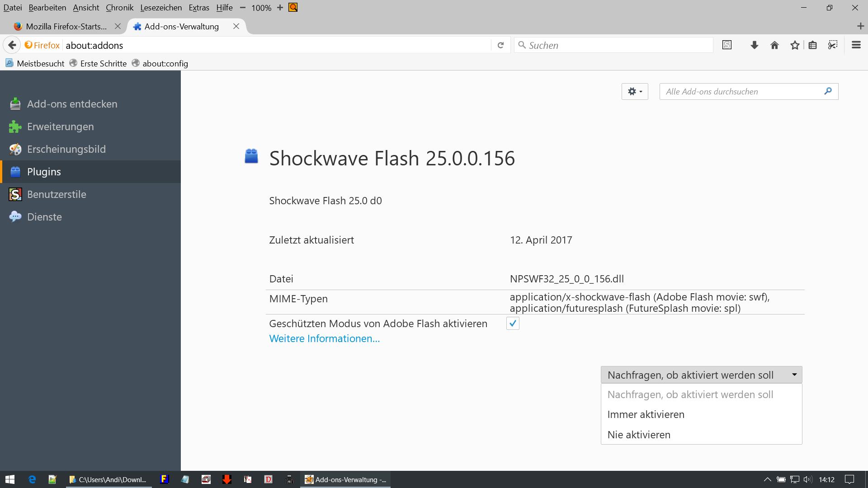Click the zoom in plus button
Viewport: 868px width, 488px height.
pos(280,8)
